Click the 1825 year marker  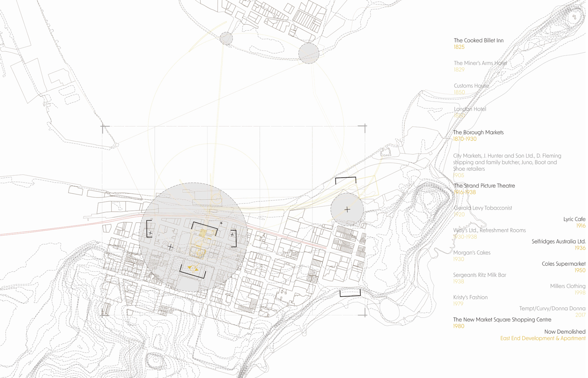point(459,47)
